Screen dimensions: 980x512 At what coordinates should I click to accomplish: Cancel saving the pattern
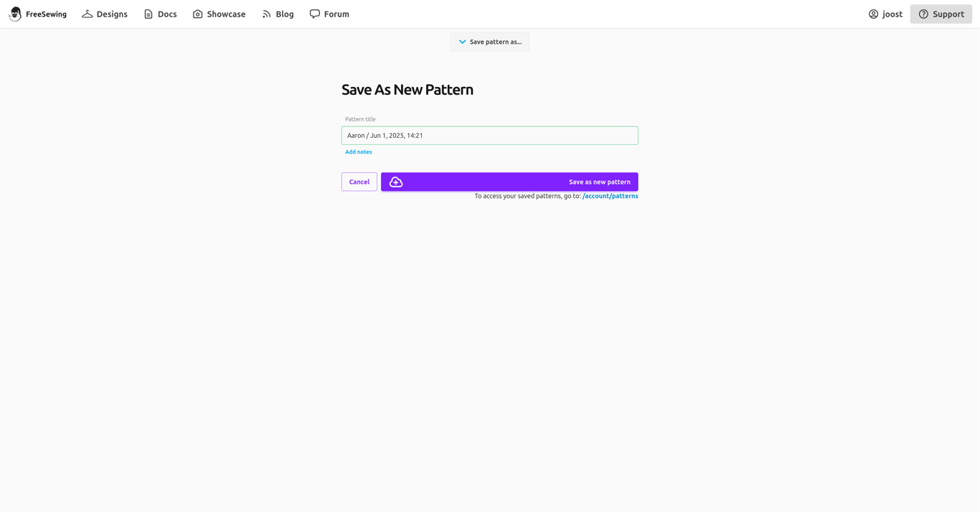[359, 182]
